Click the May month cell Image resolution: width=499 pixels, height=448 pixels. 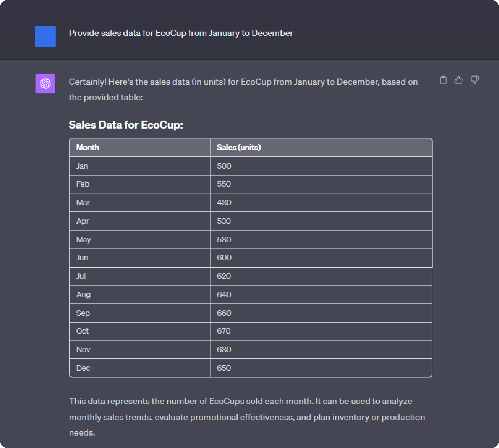pos(83,240)
